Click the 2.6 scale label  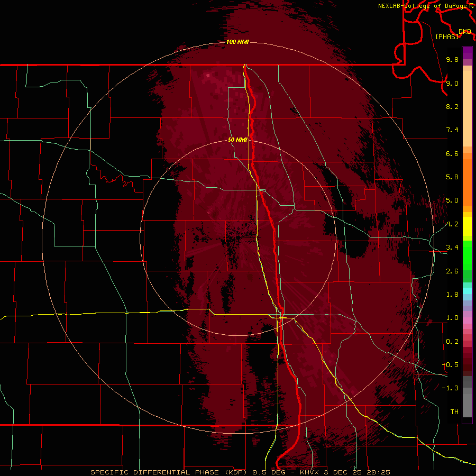[x=452, y=271]
